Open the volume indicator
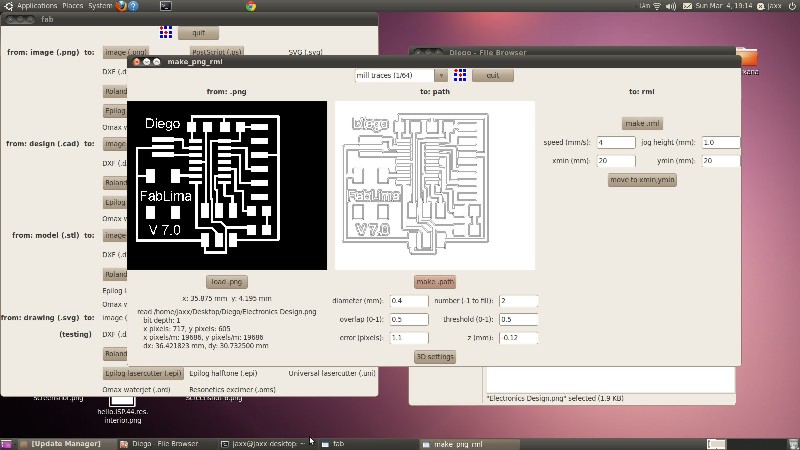 [670, 6]
